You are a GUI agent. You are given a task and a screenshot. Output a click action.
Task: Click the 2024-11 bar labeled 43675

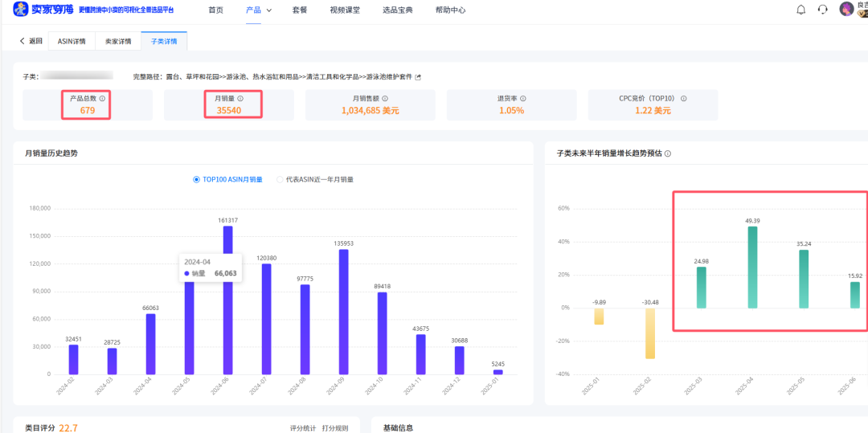point(420,354)
